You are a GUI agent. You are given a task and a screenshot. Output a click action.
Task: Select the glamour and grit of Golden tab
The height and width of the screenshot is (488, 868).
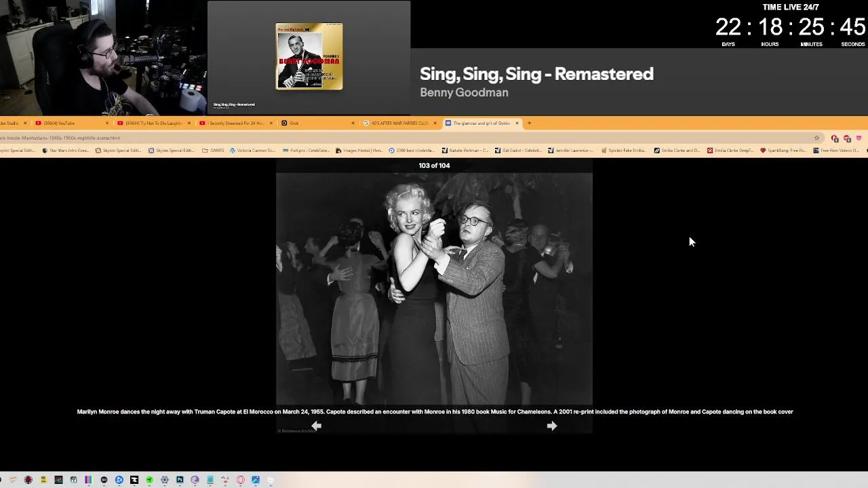click(x=481, y=123)
